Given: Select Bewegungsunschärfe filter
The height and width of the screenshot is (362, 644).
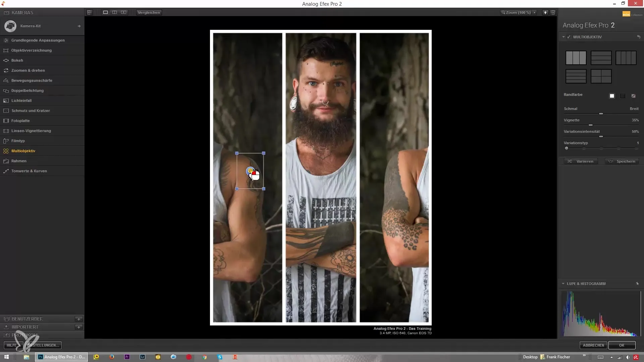Looking at the screenshot, I should [42, 80].
